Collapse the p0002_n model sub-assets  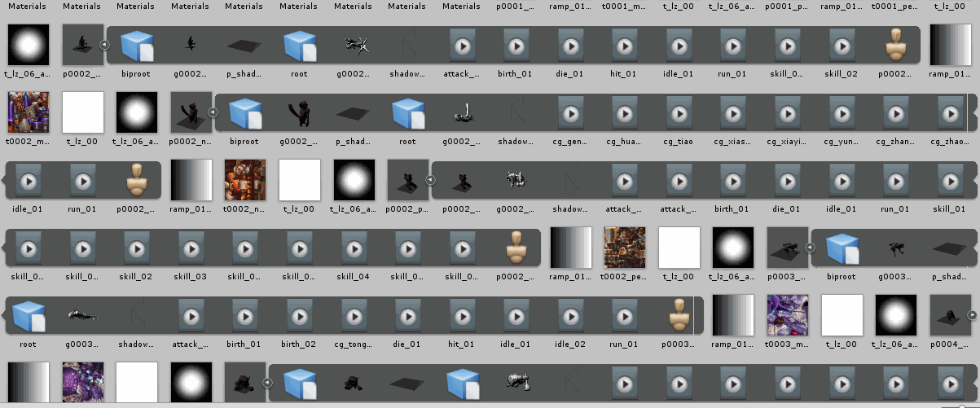click(213, 112)
